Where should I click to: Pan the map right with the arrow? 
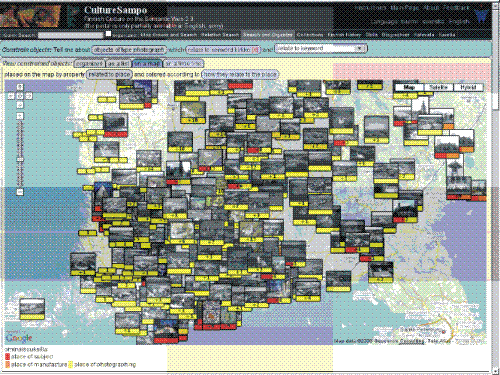point(29,96)
